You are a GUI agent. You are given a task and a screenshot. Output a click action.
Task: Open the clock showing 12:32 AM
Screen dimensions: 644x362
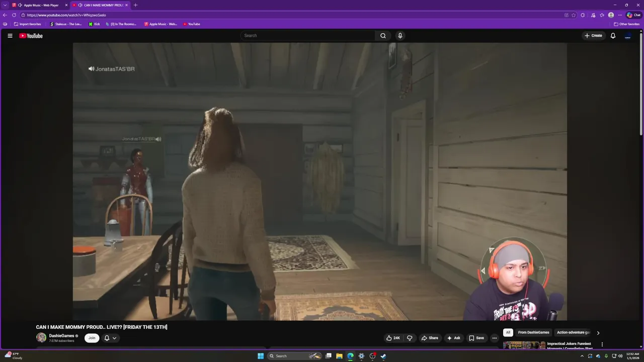(x=633, y=356)
